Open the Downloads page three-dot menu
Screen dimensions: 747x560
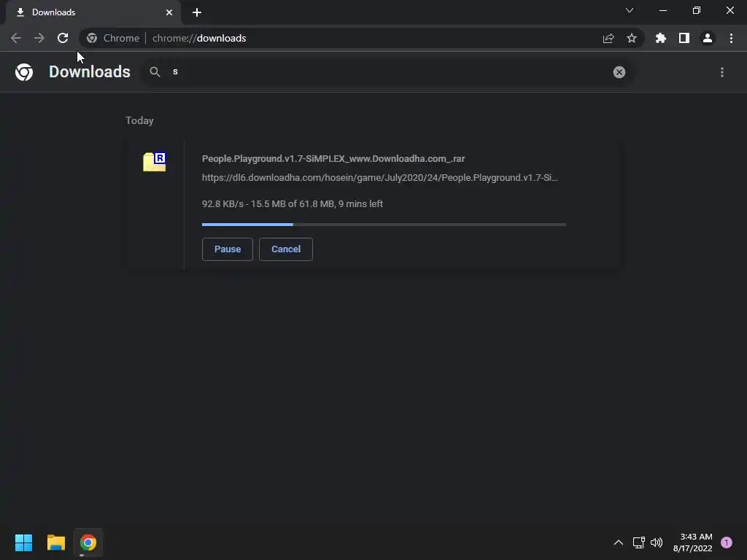(721, 72)
